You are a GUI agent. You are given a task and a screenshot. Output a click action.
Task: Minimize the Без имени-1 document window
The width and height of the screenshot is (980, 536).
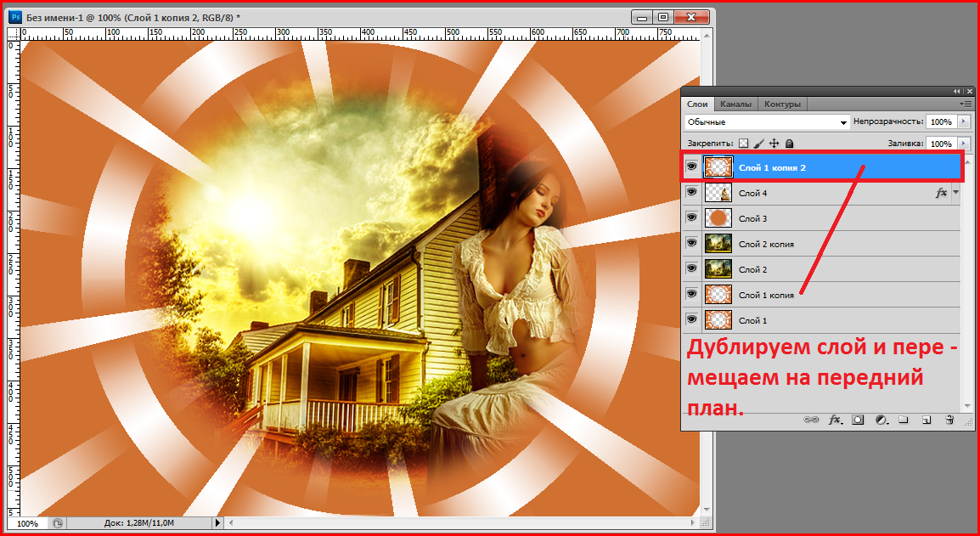pos(643,17)
